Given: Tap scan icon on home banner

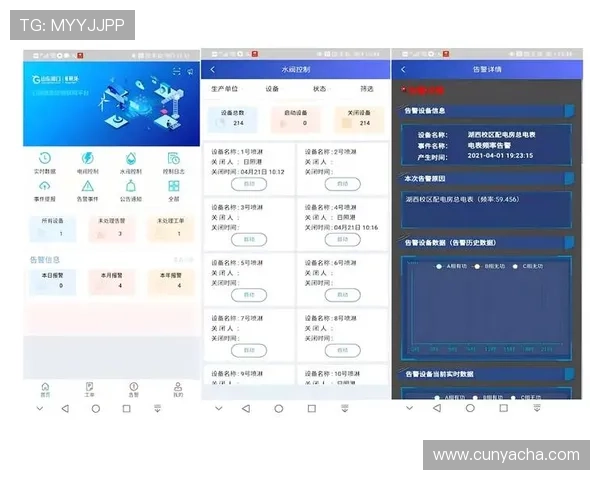Looking at the screenshot, I should pos(176,72).
